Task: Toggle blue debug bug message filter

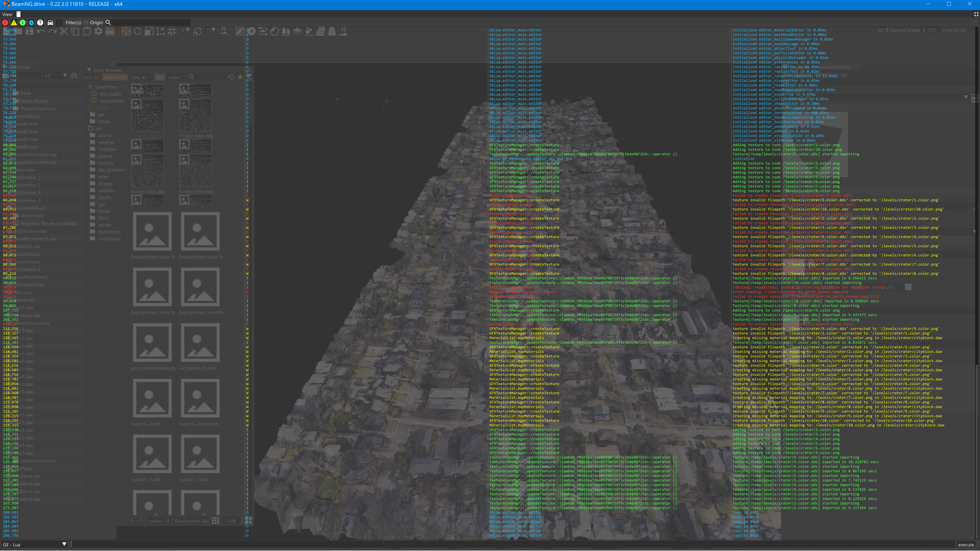Action: (x=31, y=22)
